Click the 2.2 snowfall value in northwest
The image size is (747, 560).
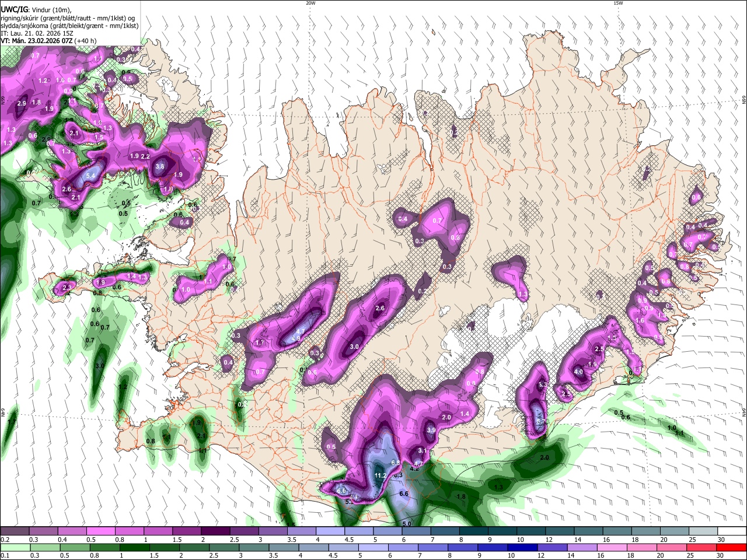click(x=146, y=156)
